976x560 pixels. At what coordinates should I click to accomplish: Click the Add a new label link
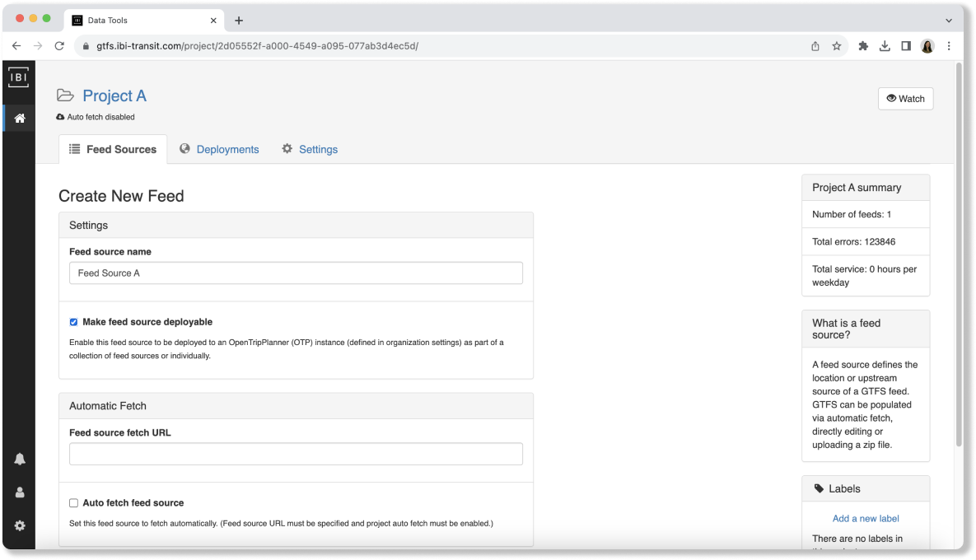(x=866, y=519)
